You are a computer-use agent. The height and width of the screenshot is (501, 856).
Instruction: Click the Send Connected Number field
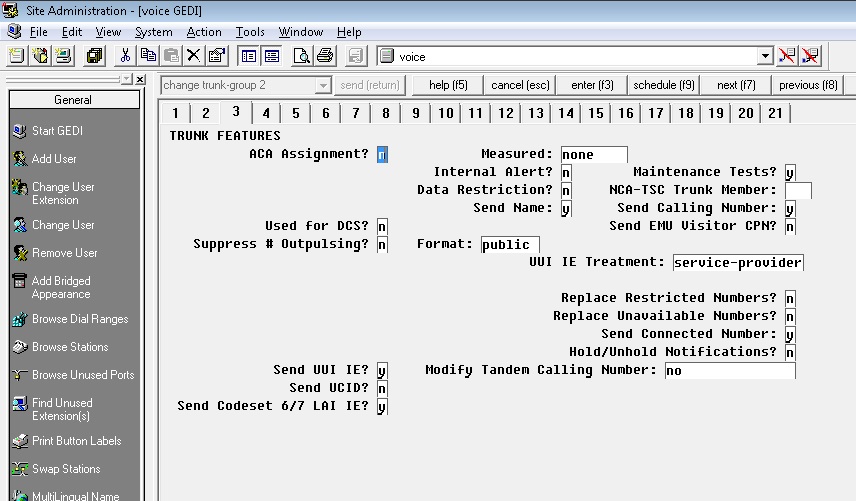click(x=790, y=335)
